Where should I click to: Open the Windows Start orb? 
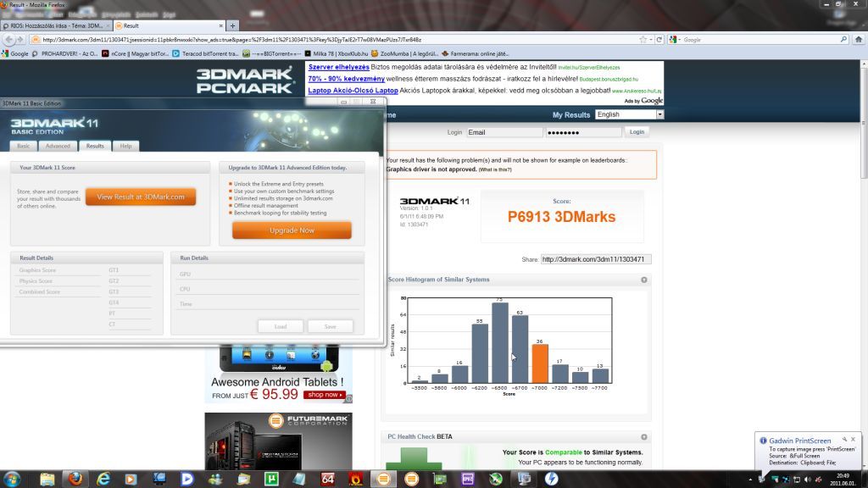12,479
